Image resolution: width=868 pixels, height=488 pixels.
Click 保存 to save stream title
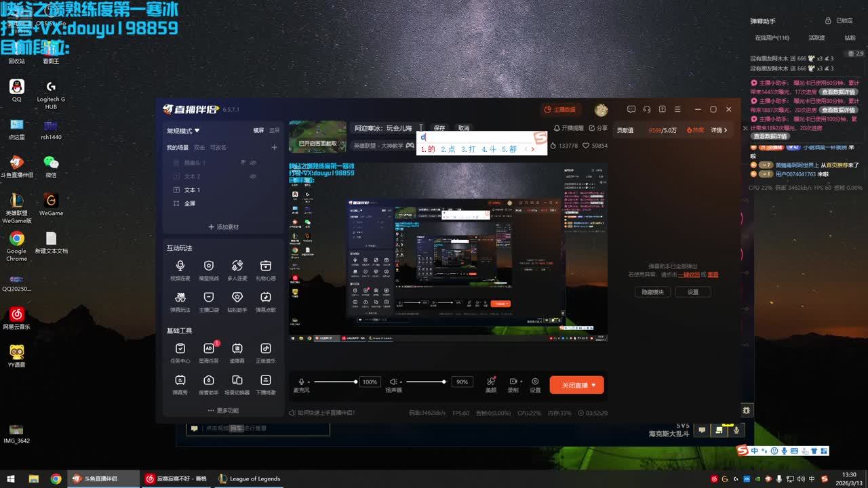click(439, 128)
